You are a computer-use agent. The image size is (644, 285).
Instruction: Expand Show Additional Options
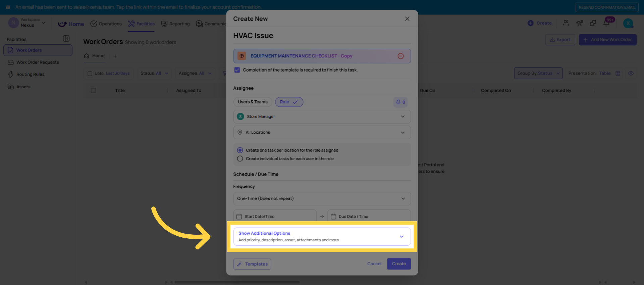[x=322, y=236]
